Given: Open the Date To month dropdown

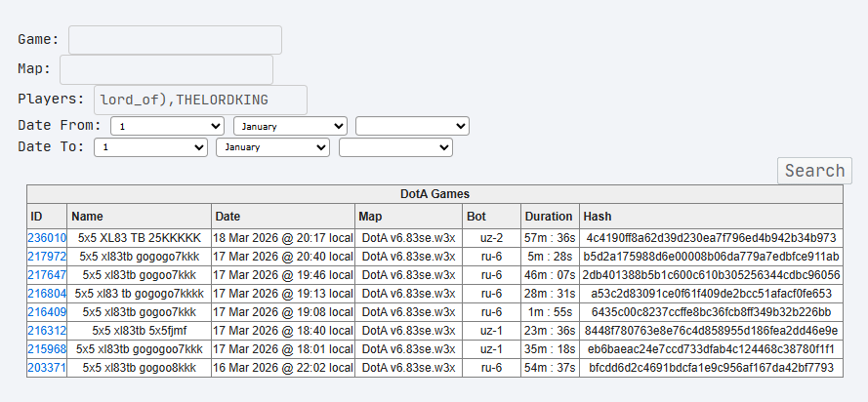Looking at the screenshot, I should (273, 147).
